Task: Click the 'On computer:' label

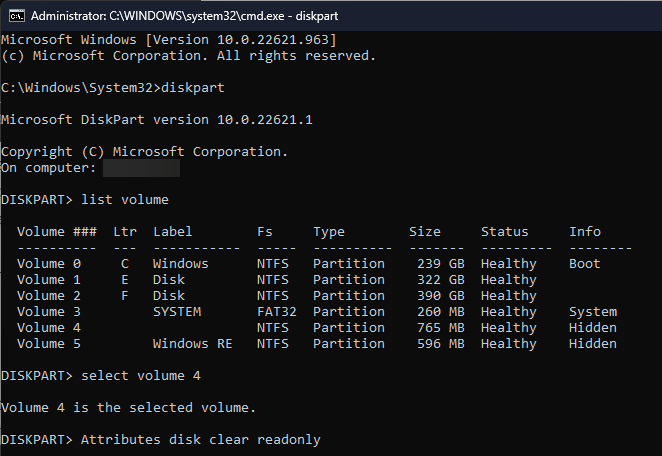Action: pyautogui.click(x=49, y=168)
